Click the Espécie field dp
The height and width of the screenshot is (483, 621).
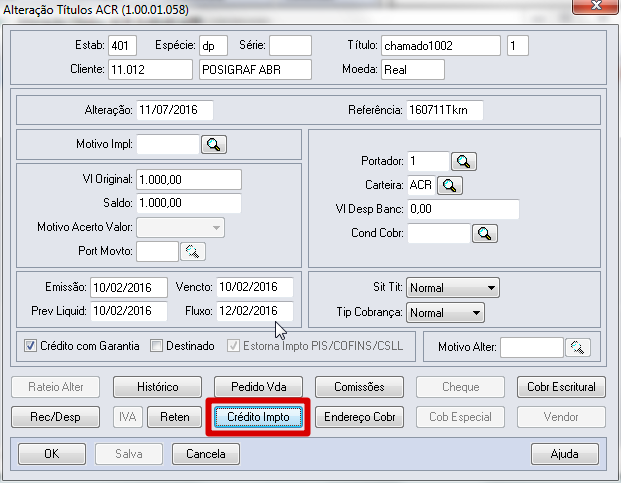coord(213,46)
